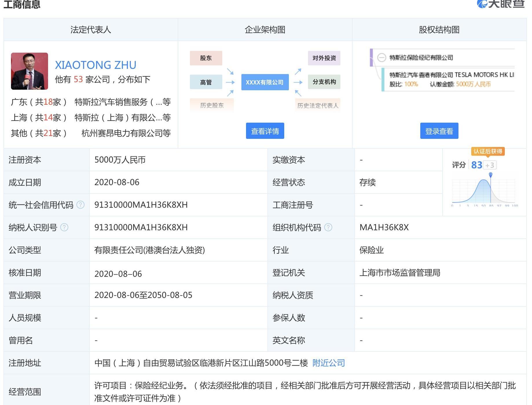
Task: Click legal representative photo thumbnail
Action: click(x=30, y=71)
